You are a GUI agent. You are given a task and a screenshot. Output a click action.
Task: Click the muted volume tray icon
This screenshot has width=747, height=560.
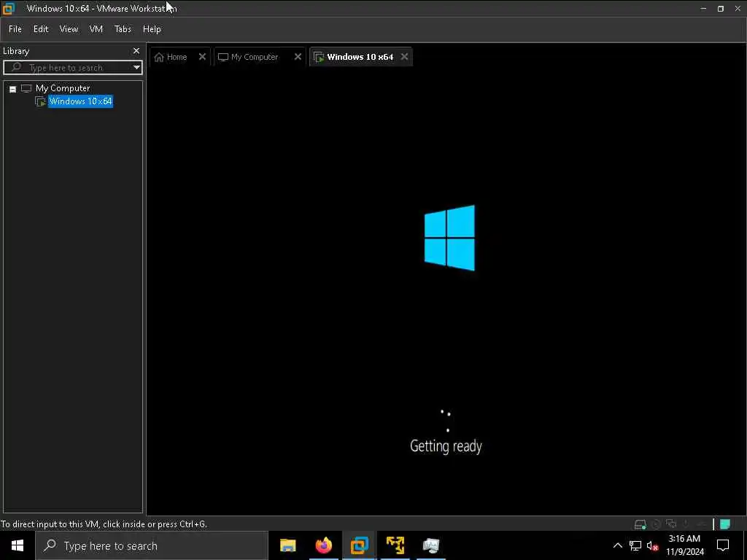[x=652, y=545]
